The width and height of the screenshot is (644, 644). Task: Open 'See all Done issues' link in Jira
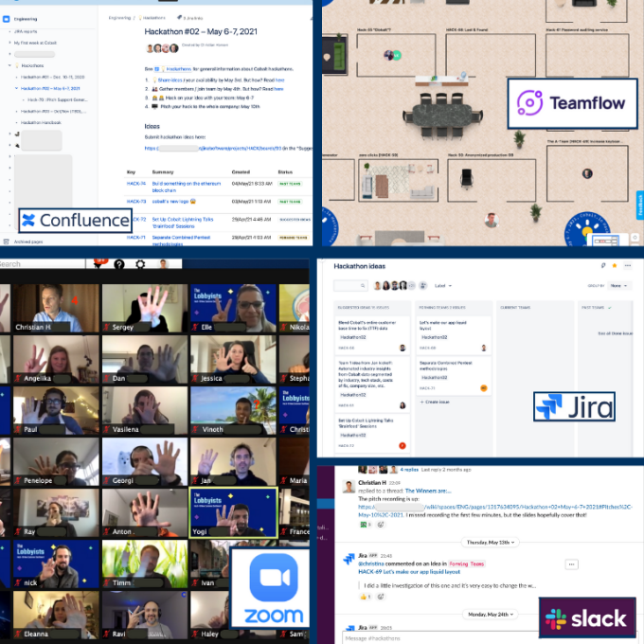pyautogui.click(x=615, y=333)
